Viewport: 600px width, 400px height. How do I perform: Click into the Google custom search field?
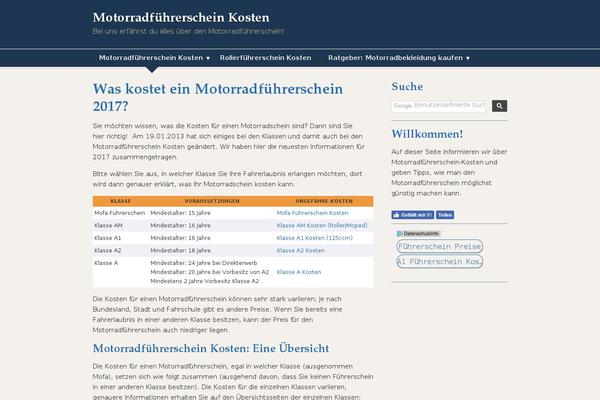pos(439,106)
